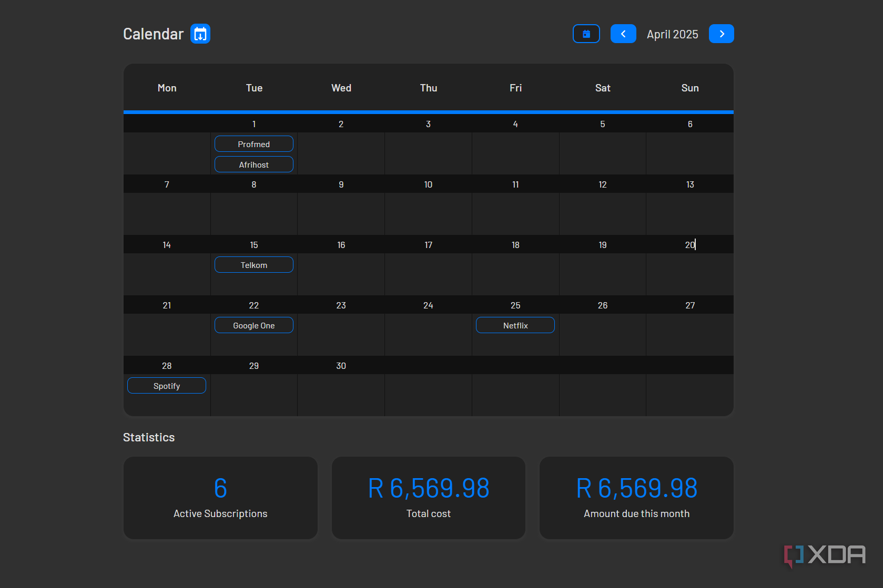Click the "Total cost" label
This screenshot has height=588, width=883.
pos(429,513)
